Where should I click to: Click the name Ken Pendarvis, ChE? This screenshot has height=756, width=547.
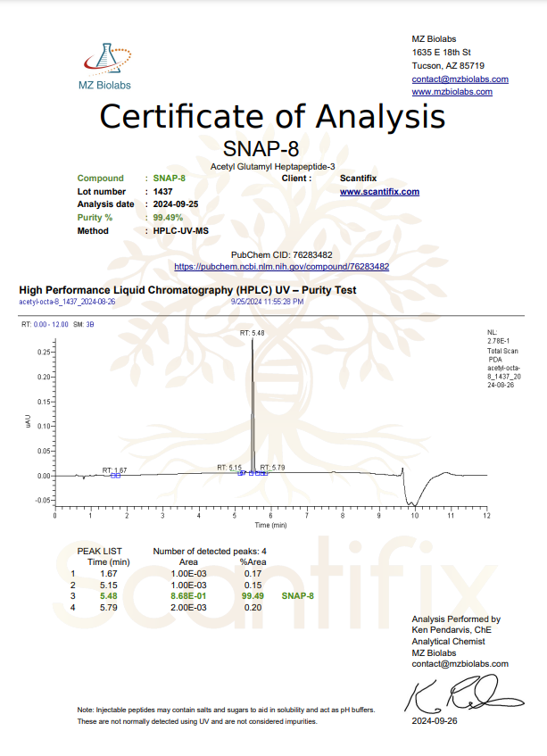tap(452, 629)
